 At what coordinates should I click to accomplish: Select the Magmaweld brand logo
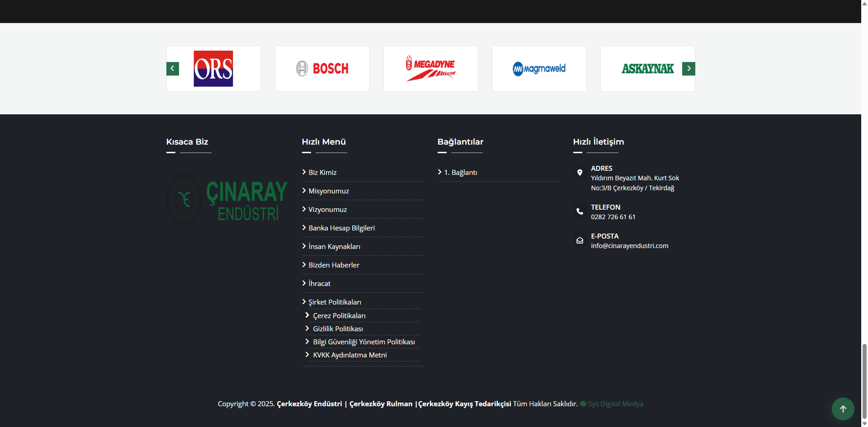(539, 69)
